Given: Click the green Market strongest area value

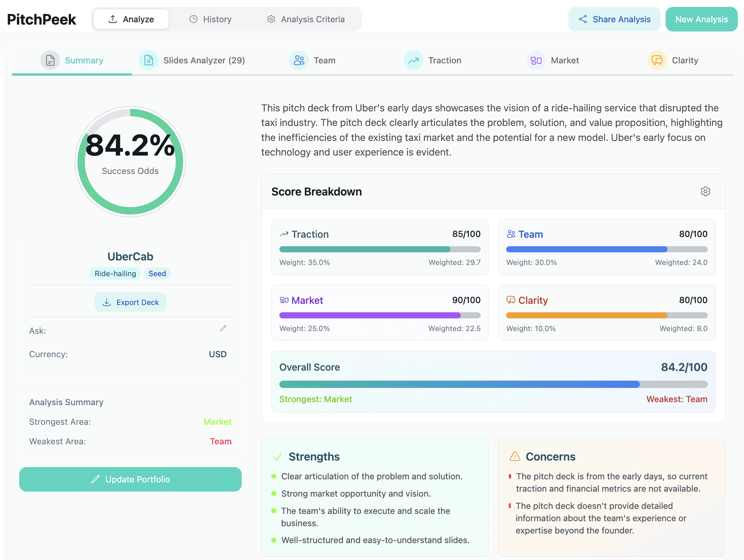Looking at the screenshot, I should (218, 422).
